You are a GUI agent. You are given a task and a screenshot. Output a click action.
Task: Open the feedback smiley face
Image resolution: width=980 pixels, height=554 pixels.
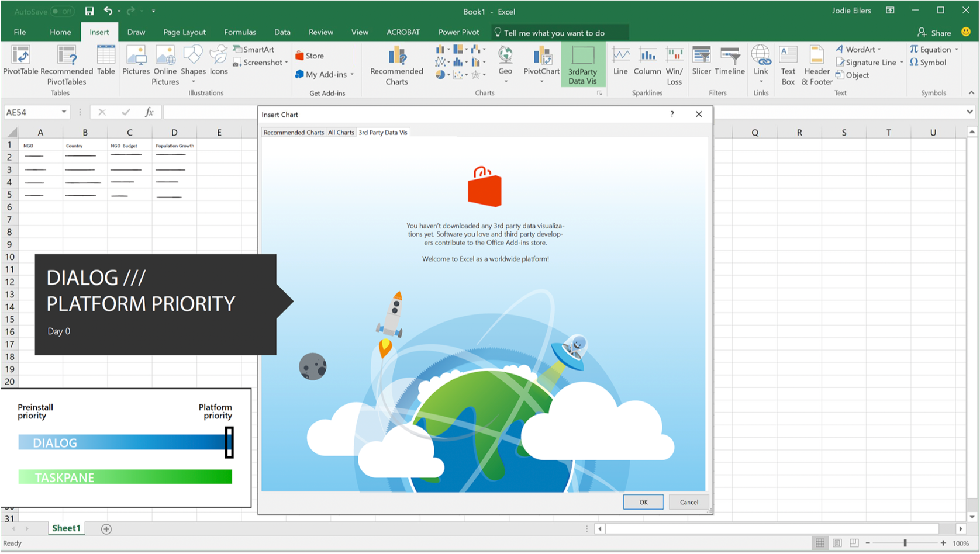(966, 33)
